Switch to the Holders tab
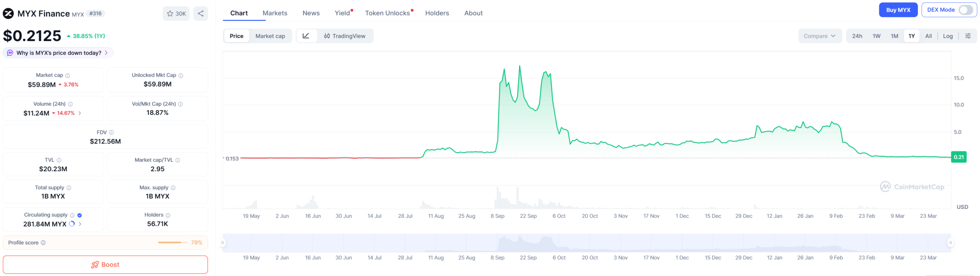 437,13
